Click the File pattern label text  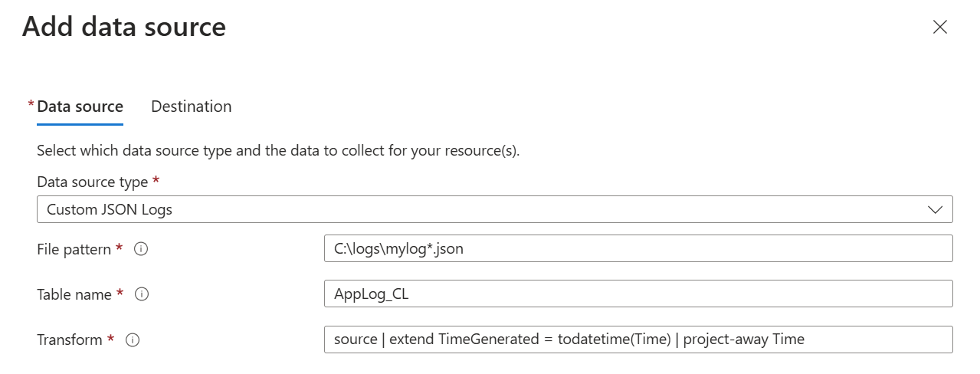74,249
